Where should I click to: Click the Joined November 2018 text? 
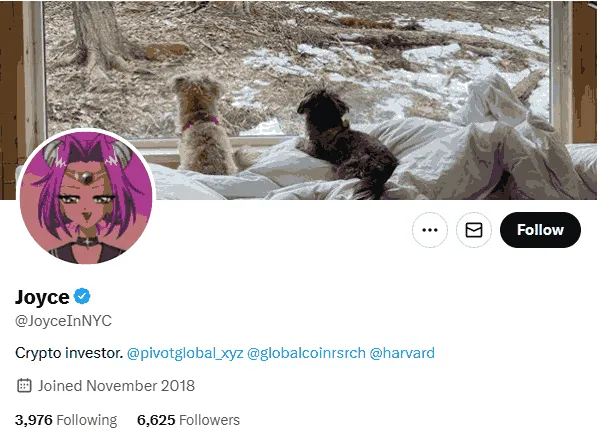tap(116, 386)
